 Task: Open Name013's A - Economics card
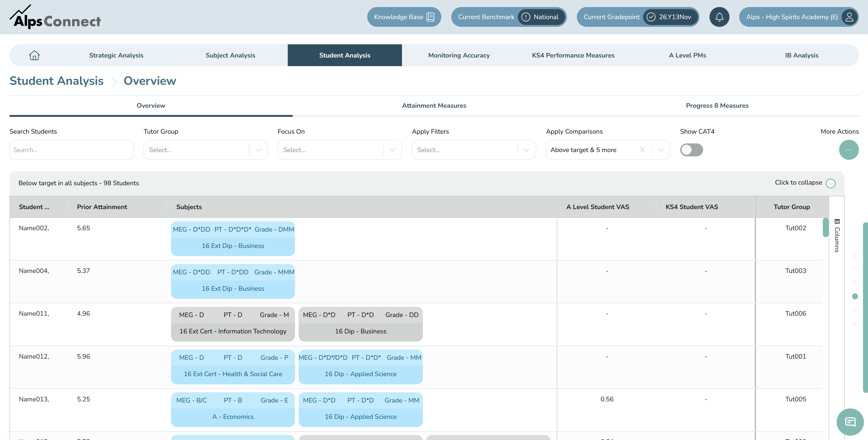233,410
